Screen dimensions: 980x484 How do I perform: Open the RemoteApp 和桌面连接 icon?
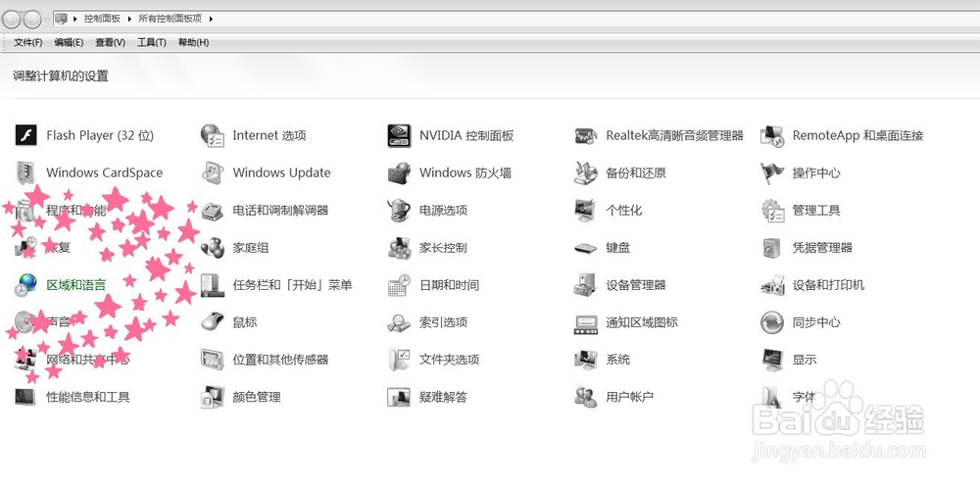[772, 135]
